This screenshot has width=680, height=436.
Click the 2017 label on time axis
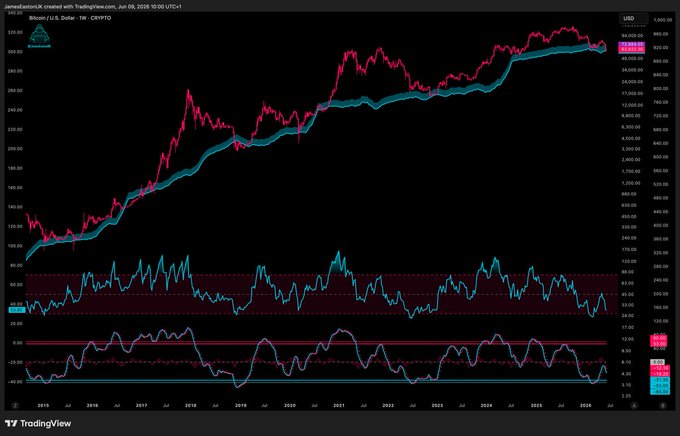pos(141,406)
